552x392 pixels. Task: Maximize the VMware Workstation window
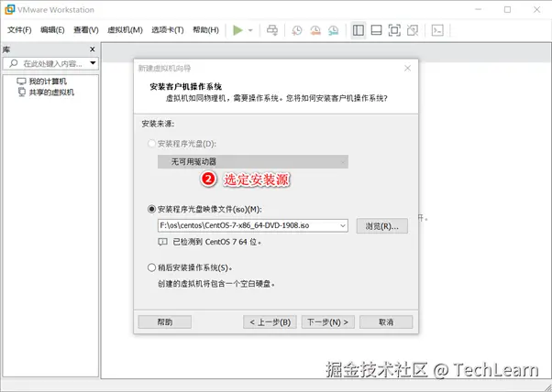(x=507, y=10)
